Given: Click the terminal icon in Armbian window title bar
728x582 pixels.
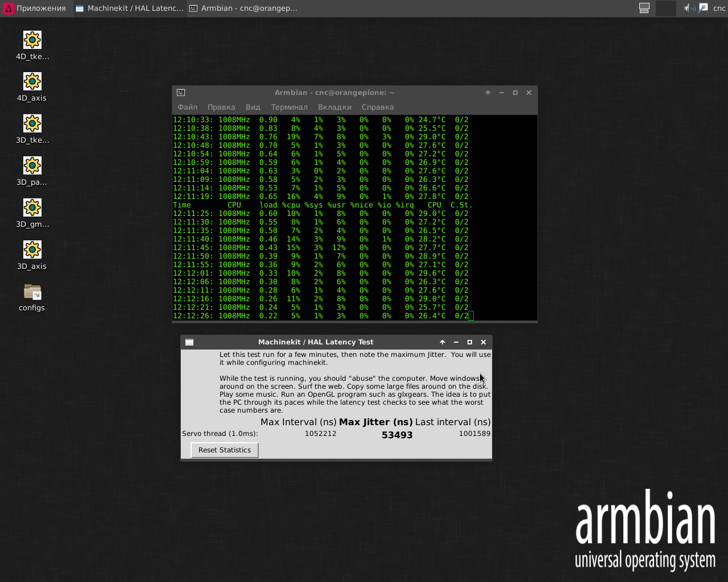Looking at the screenshot, I should click(x=181, y=93).
